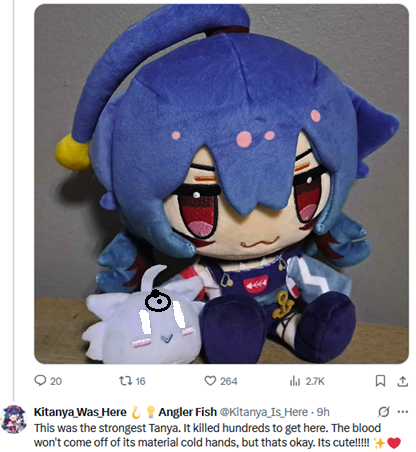
Task: View analytics via the bar chart icon
Action: pyautogui.click(x=295, y=381)
